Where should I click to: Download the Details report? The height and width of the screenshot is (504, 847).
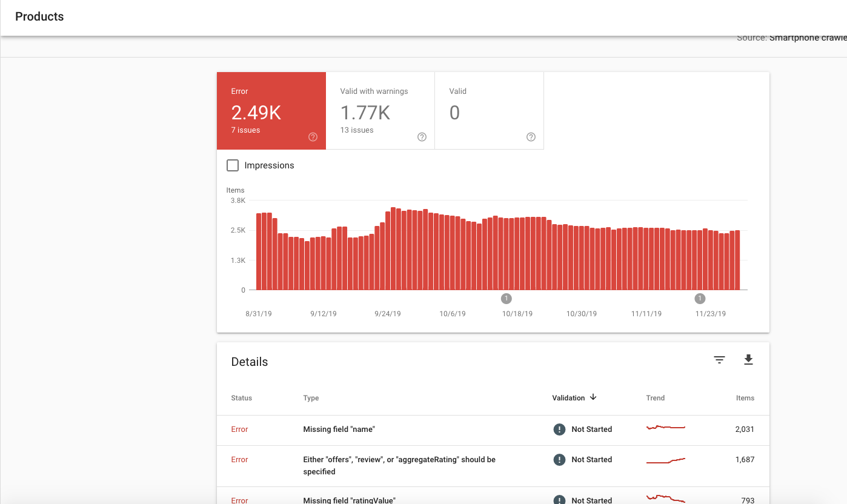point(748,360)
